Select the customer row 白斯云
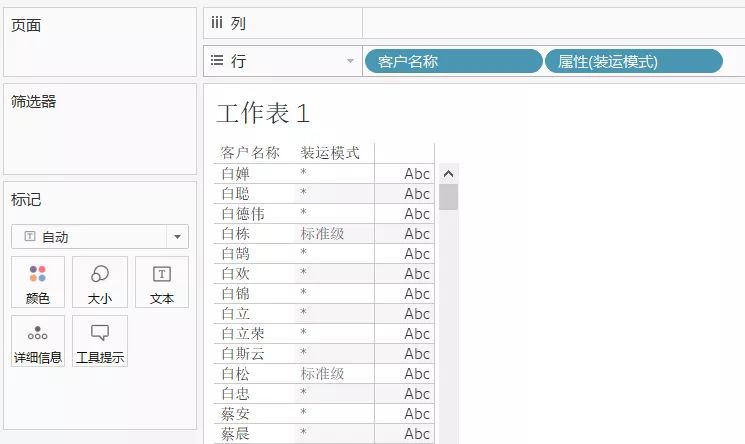This screenshot has height=444, width=745. (x=243, y=354)
